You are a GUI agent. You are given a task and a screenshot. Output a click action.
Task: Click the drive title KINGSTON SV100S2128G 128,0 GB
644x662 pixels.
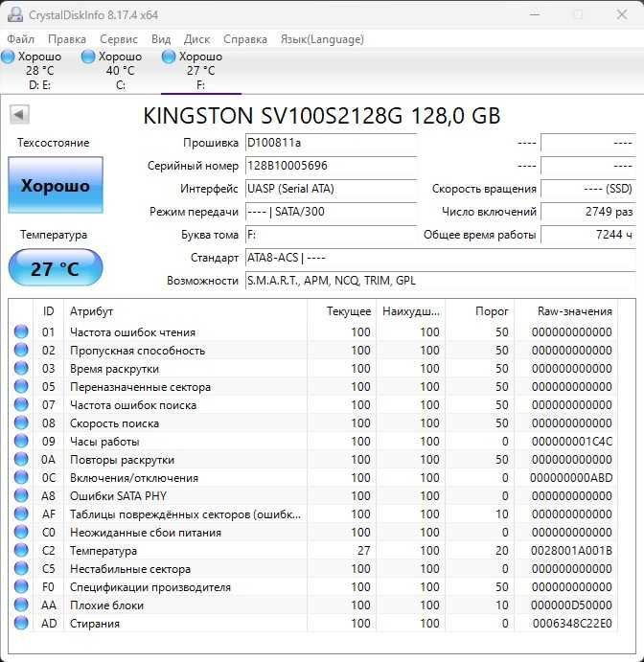[322, 116]
